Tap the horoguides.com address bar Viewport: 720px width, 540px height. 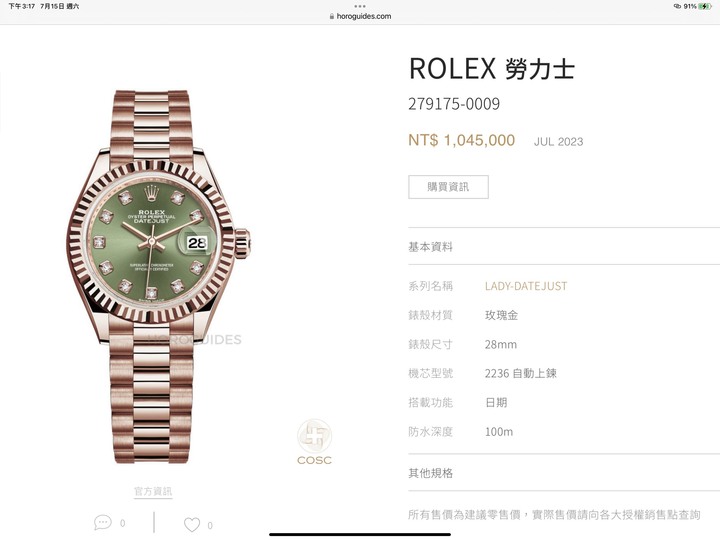pos(360,16)
